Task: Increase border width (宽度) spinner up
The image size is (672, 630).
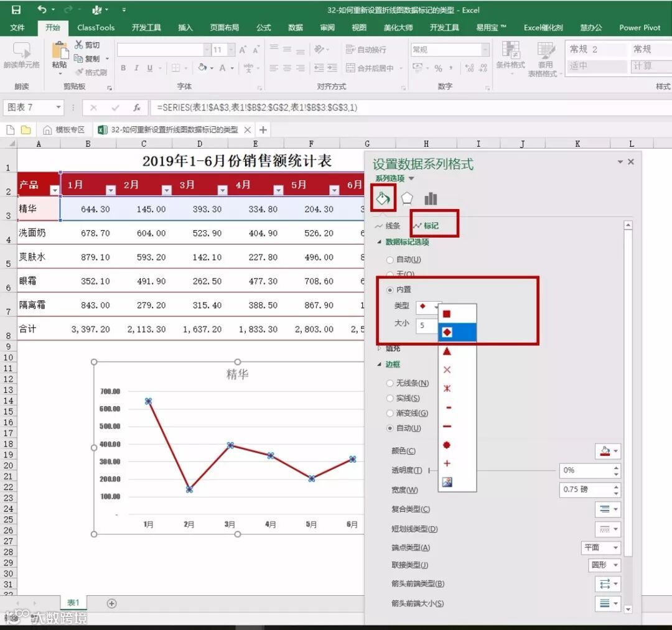Action: click(616, 486)
